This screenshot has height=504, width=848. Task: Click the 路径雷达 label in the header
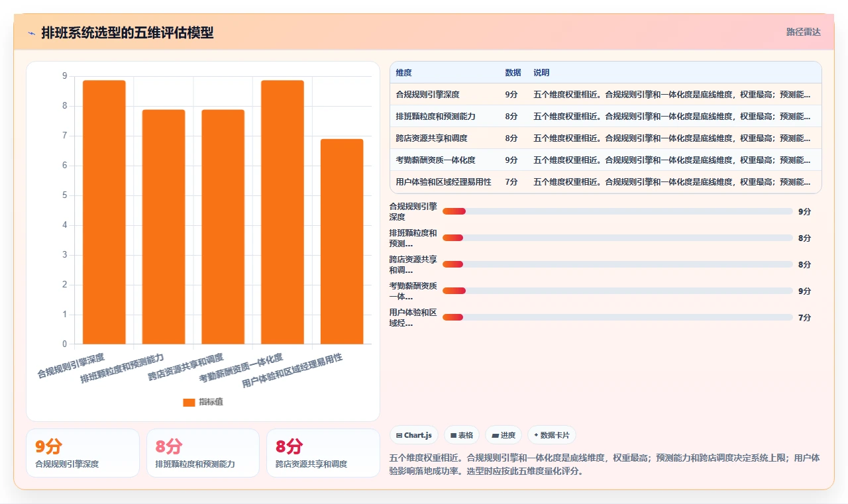[x=804, y=32]
